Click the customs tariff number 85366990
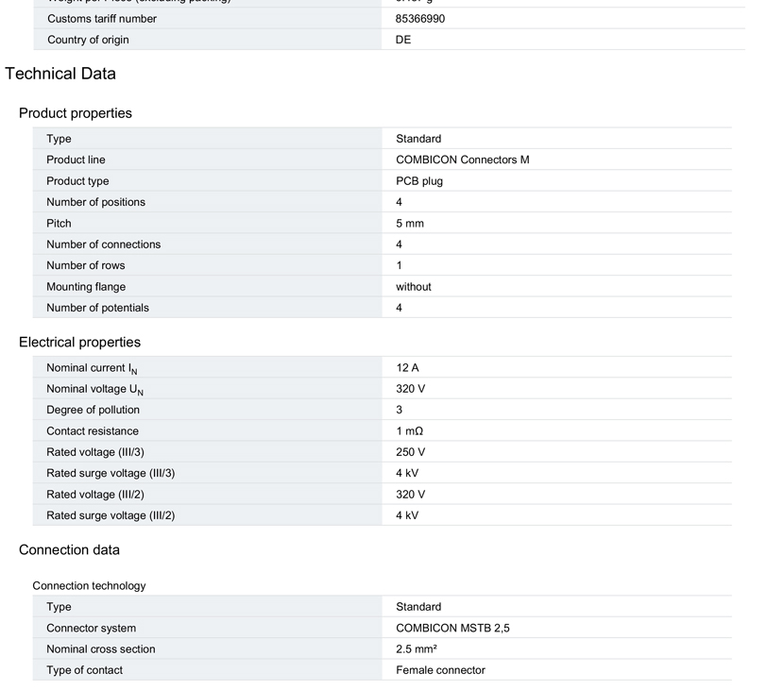The image size is (784, 690). tap(419, 19)
